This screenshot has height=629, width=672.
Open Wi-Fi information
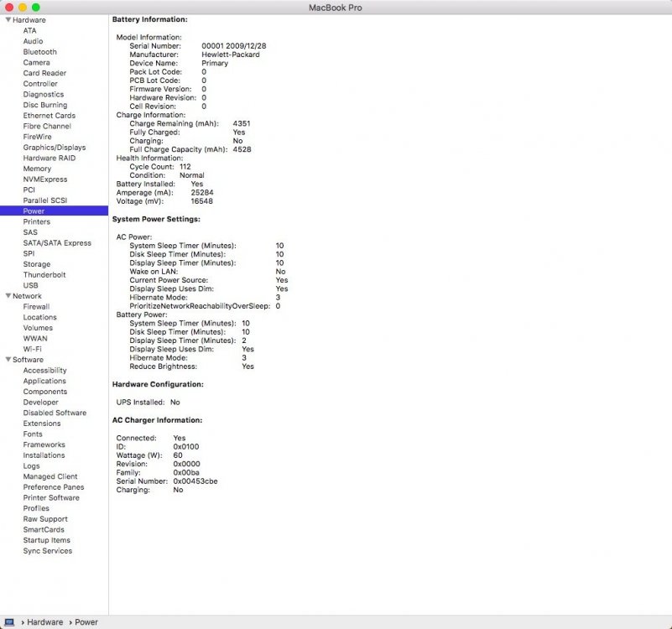[32, 349]
